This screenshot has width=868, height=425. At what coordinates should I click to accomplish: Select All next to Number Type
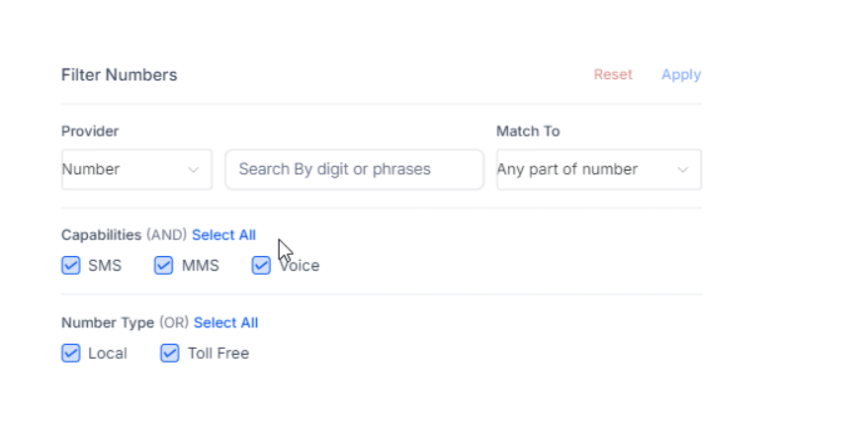coord(225,322)
